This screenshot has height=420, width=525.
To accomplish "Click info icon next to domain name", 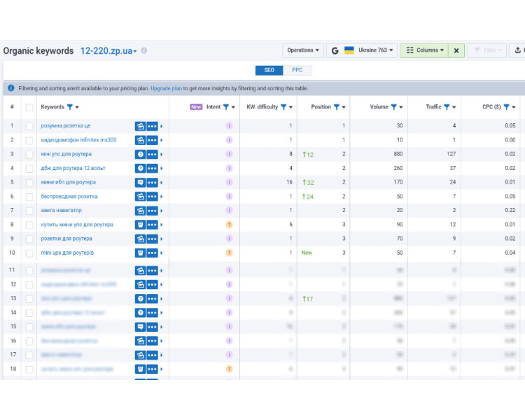I will point(144,50).
